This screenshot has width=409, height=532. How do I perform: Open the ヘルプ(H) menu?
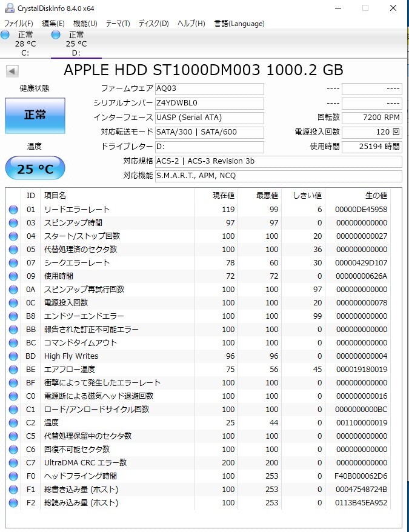[x=191, y=24]
